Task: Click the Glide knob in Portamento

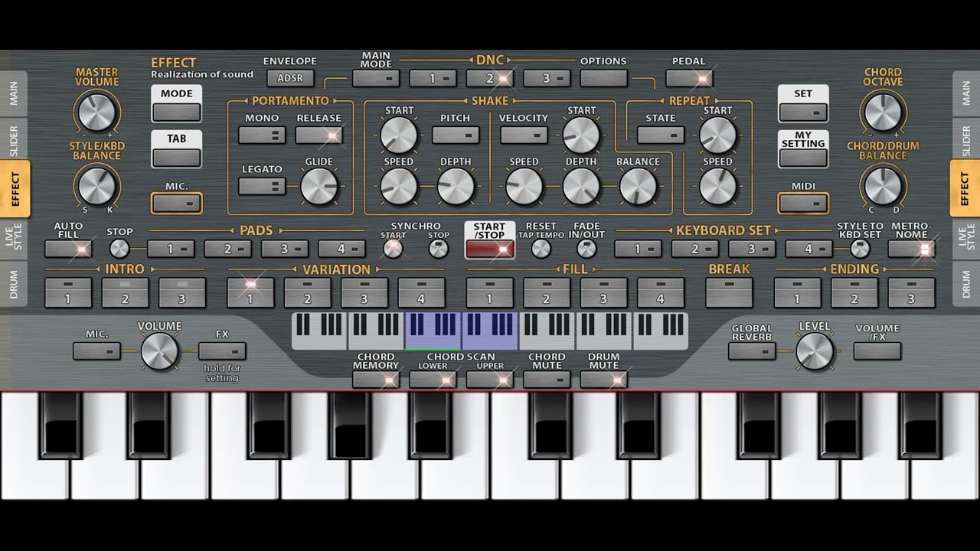Action: 319,186
